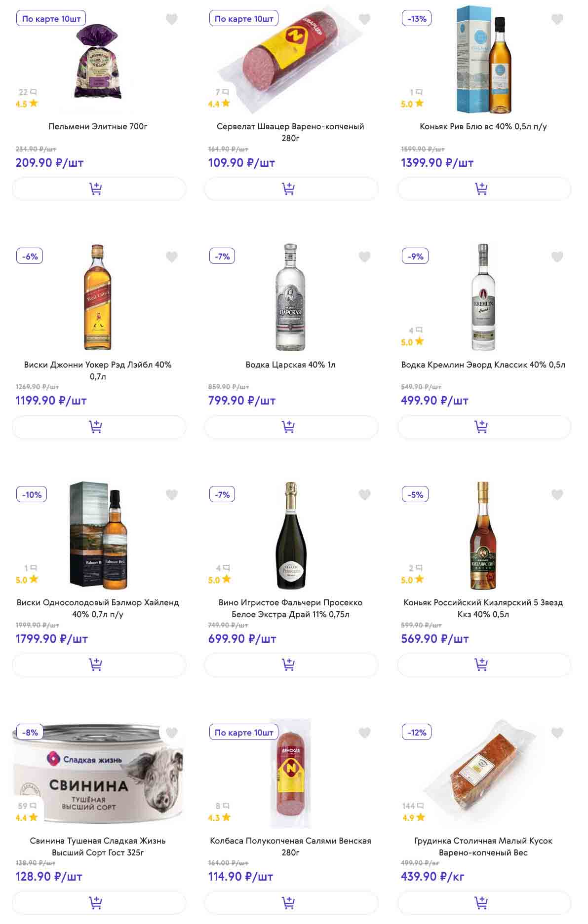Image resolution: width=588 pixels, height=924 pixels.
Task: Click the 144 reviews count on Грудинка
Action: click(x=413, y=806)
